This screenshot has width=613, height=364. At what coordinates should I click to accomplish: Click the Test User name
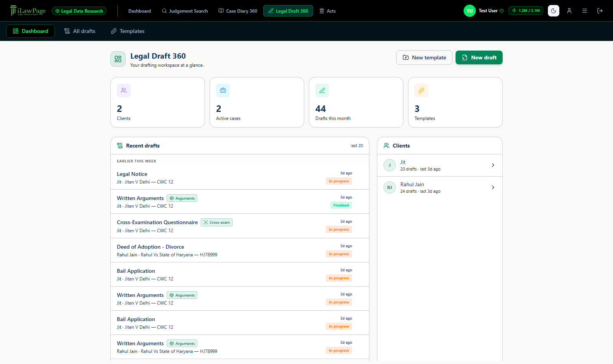[x=488, y=11]
